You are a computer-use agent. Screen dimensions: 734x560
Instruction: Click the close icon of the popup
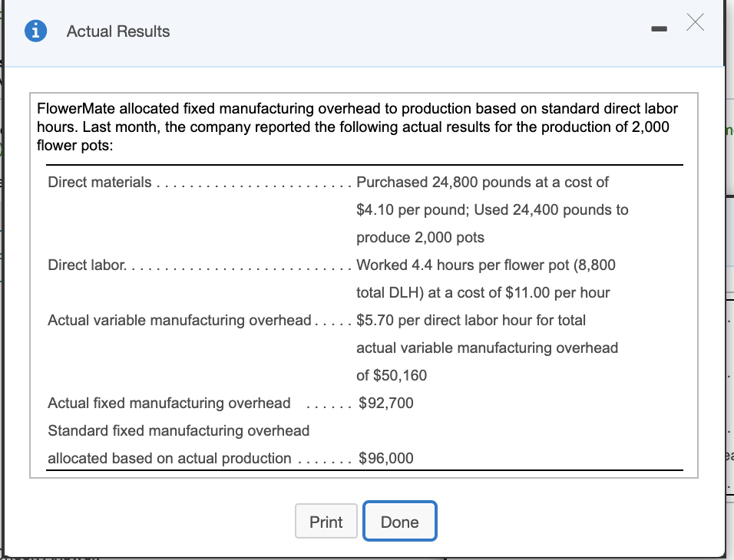[x=695, y=23]
